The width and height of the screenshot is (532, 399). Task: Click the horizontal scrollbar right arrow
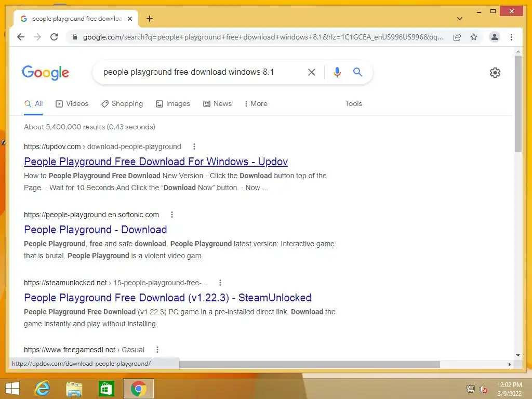pyautogui.click(x=509, y=364)
